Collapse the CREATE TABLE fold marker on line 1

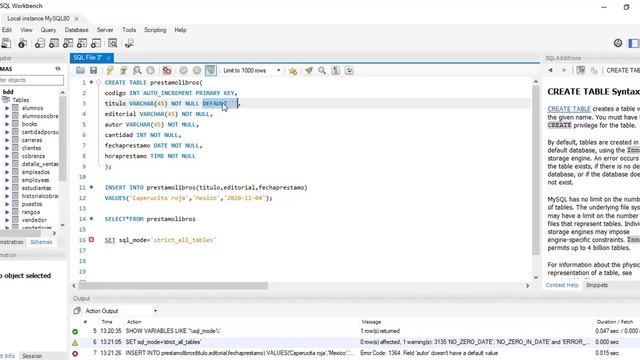[x=98, y=82]
